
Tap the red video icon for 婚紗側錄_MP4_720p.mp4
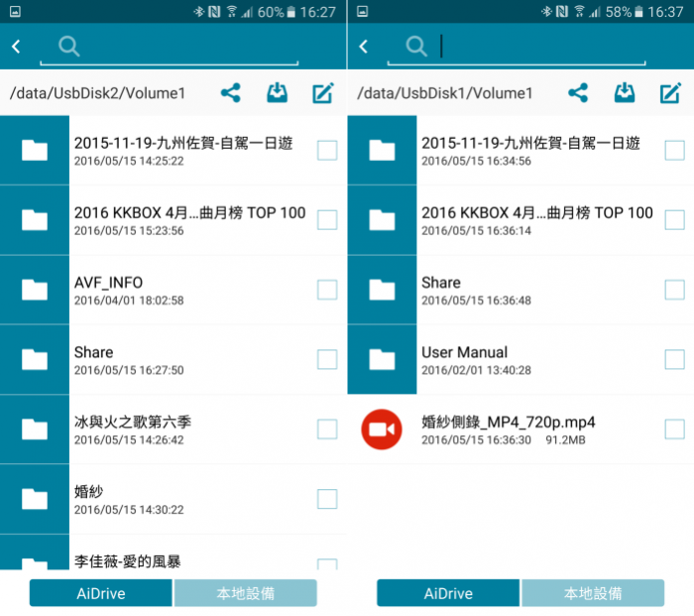(382, 430)
